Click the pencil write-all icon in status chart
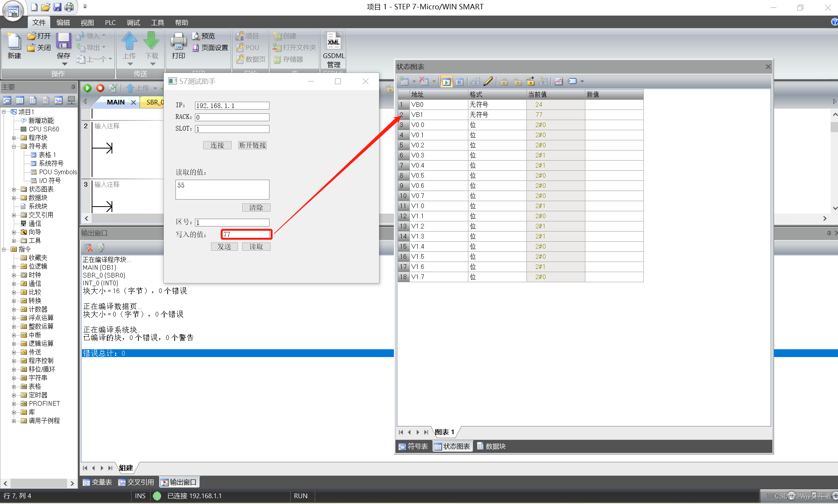Viewport: 838px width, 504px height. (x=488, y=81)
